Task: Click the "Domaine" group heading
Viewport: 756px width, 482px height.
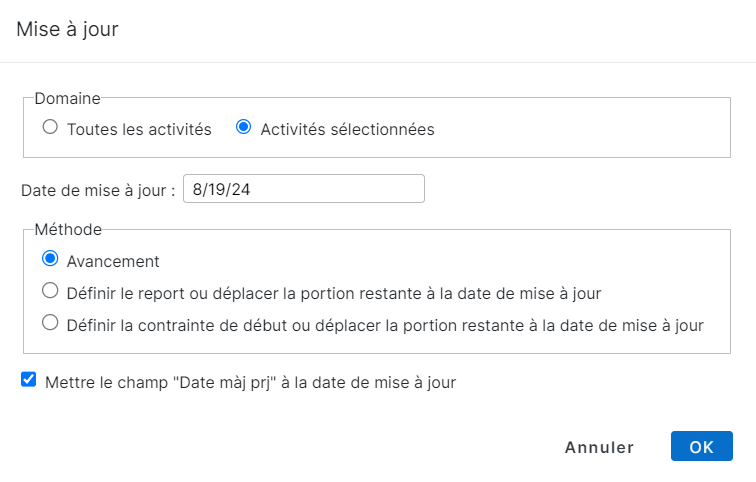Action: pyautogui.click(x=68, y=97)
